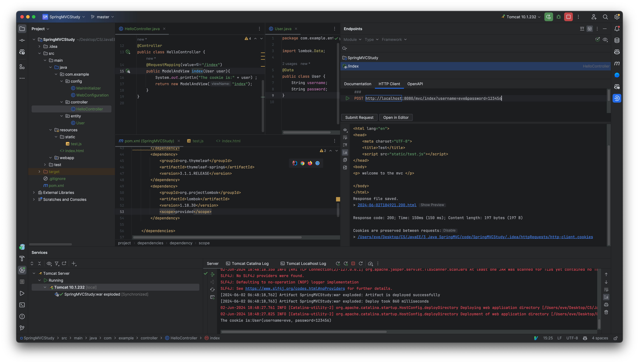Run the POST HTTP request arrow
The image size is (639, 364).
347,98
